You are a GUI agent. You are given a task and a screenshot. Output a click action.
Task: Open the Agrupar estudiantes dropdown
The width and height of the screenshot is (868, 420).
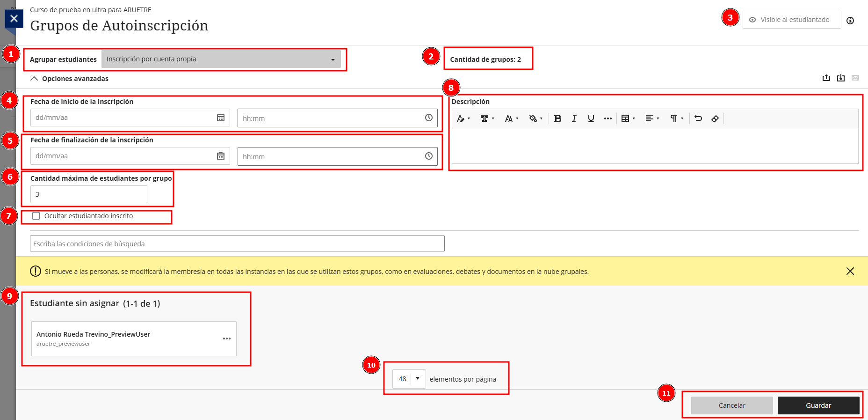[221, 59]
